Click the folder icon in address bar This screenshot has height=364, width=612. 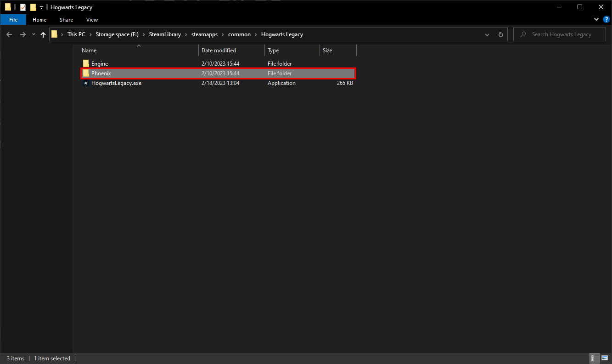click(x=55, y=34)
